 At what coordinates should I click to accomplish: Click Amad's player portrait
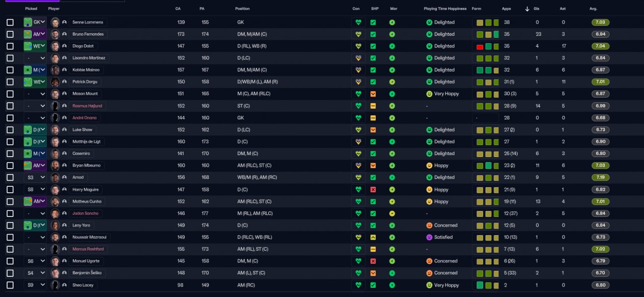click(55, 177)
